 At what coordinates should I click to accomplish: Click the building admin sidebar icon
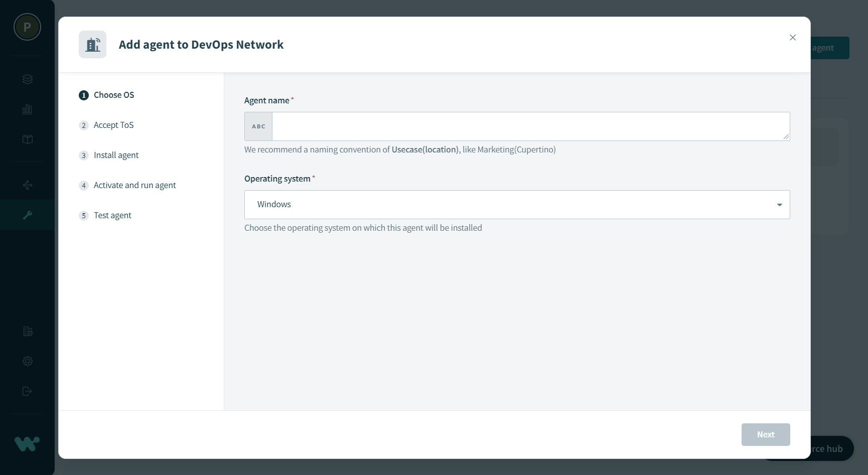pyautogui.click(x=28, y=331)
